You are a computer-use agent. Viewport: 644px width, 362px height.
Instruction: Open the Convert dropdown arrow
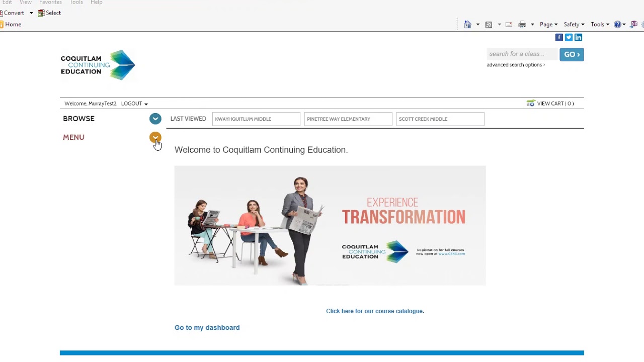(x=31, y=13)
